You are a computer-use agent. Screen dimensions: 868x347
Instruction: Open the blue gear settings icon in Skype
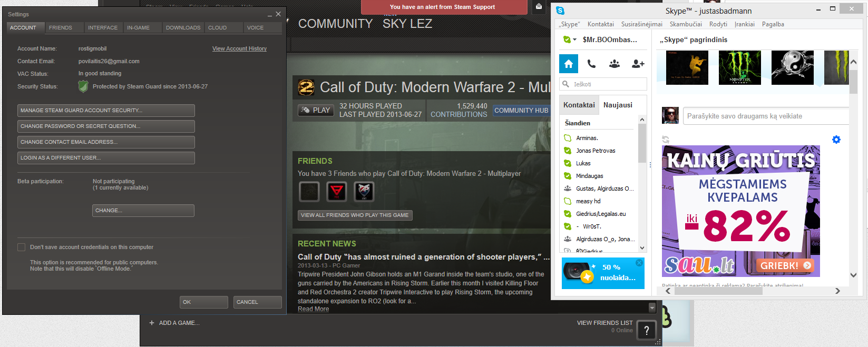[x=836, y=140]
